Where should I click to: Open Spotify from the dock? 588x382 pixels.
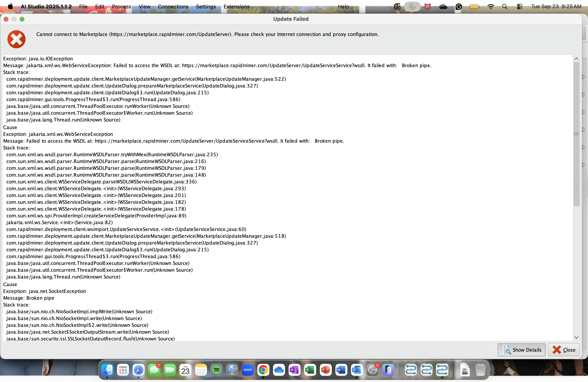[x=216, y=370]
